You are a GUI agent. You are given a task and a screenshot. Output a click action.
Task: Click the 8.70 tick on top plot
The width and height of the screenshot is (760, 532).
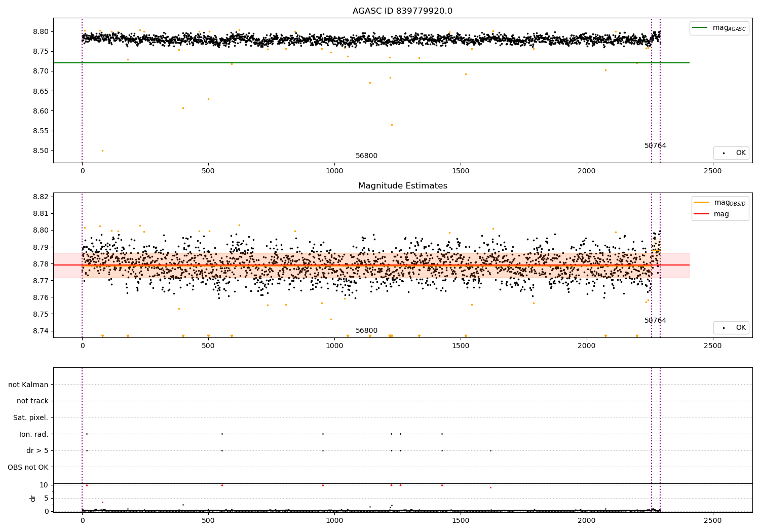point(41,71)
